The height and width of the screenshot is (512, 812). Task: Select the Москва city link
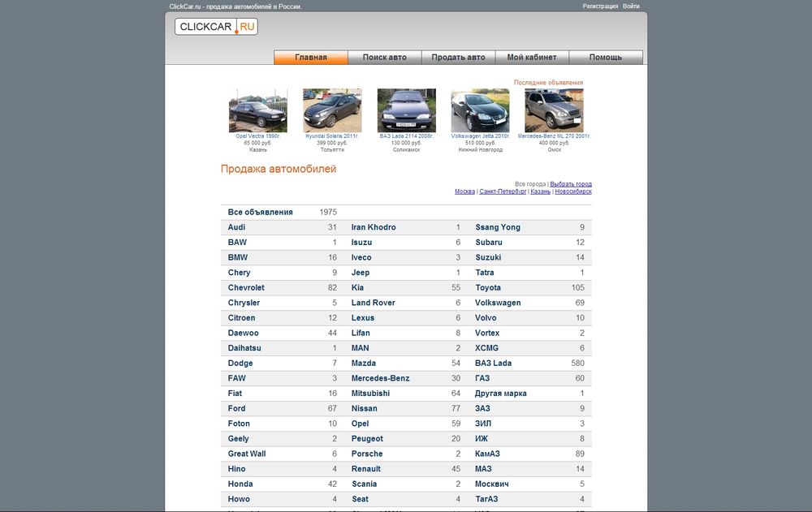click(464, 191)
